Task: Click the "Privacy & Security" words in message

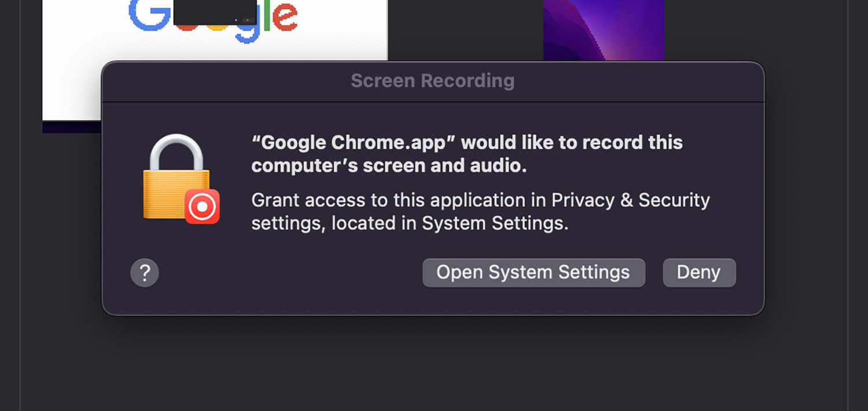Action: click(630, 200)
